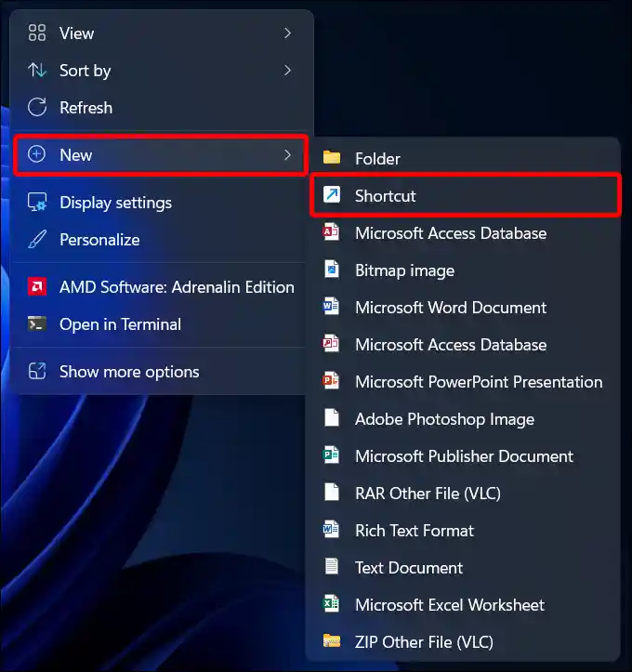Choose Adobe Photoshop Image from the submenu
Viewport: 632px width, 672px height.
click(463, 418)
